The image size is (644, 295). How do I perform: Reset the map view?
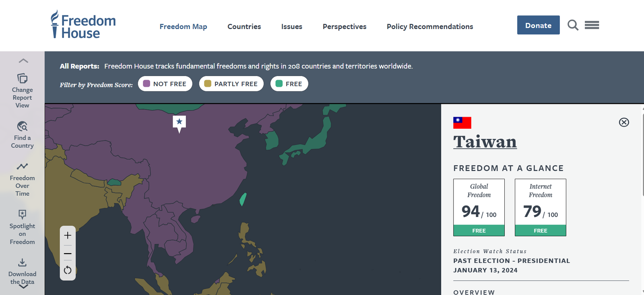[68, 270]
